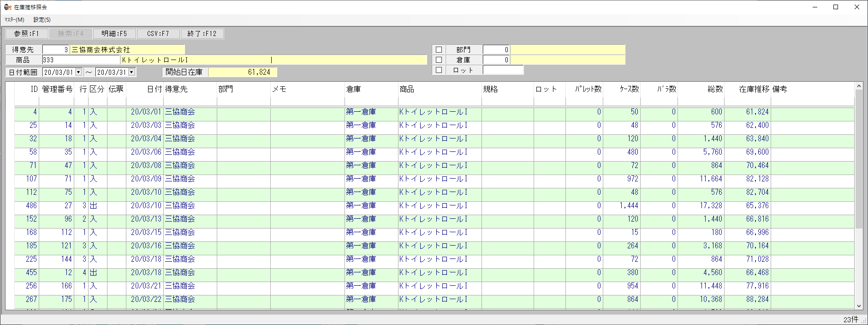Click the ID column header
This screenshot has width=868, height=325.
26,89
